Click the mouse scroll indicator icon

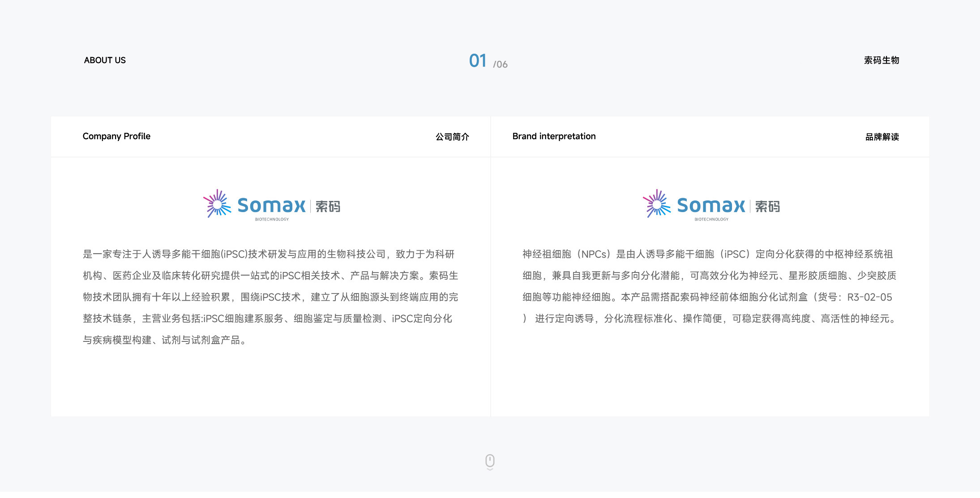point(490,462)
